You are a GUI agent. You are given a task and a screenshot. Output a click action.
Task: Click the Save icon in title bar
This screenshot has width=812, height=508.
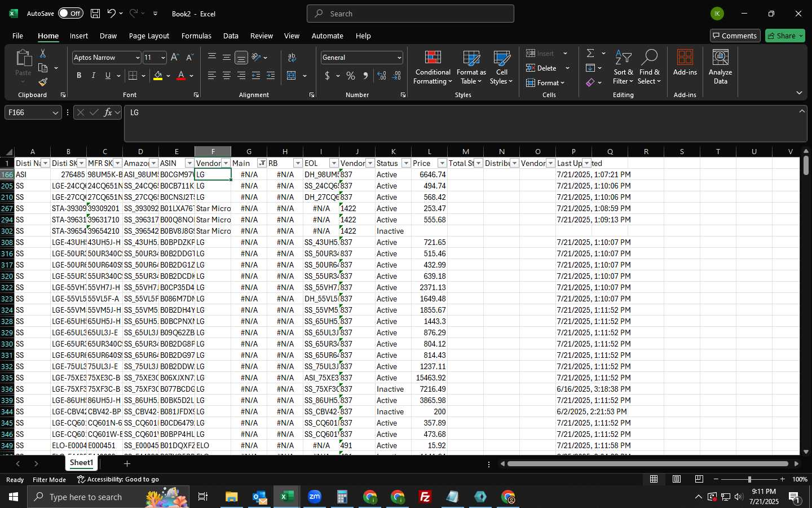tap(95, 14)
